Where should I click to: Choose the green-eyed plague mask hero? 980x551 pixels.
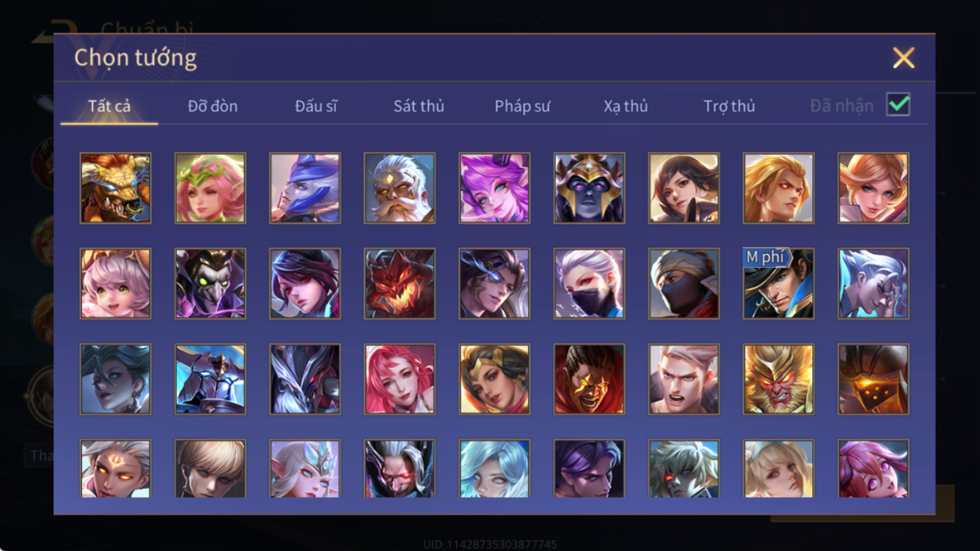[210, 284]
